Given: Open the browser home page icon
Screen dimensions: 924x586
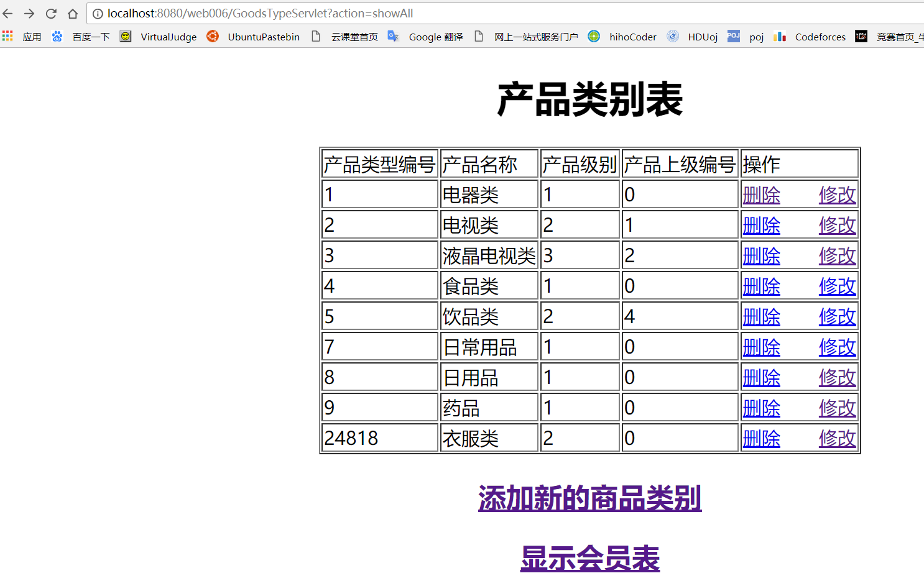Looking at the screenshot, I should click(x=73, y=14).
